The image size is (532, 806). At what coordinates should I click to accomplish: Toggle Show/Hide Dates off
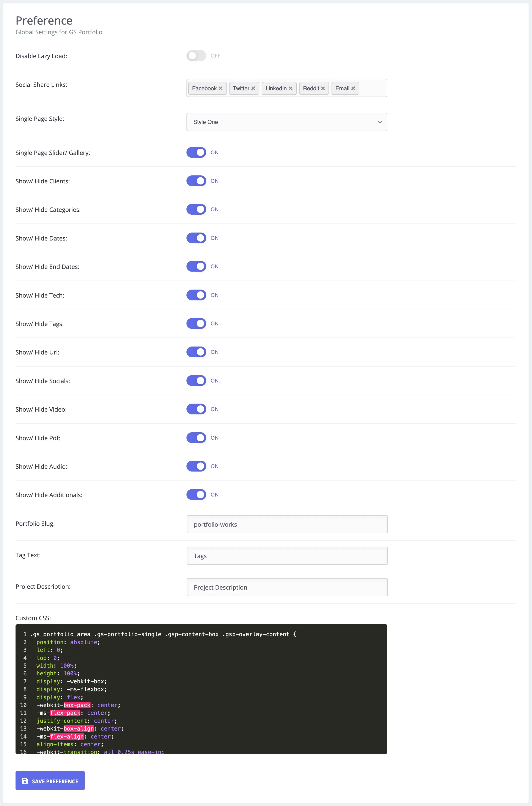point(196,238)
